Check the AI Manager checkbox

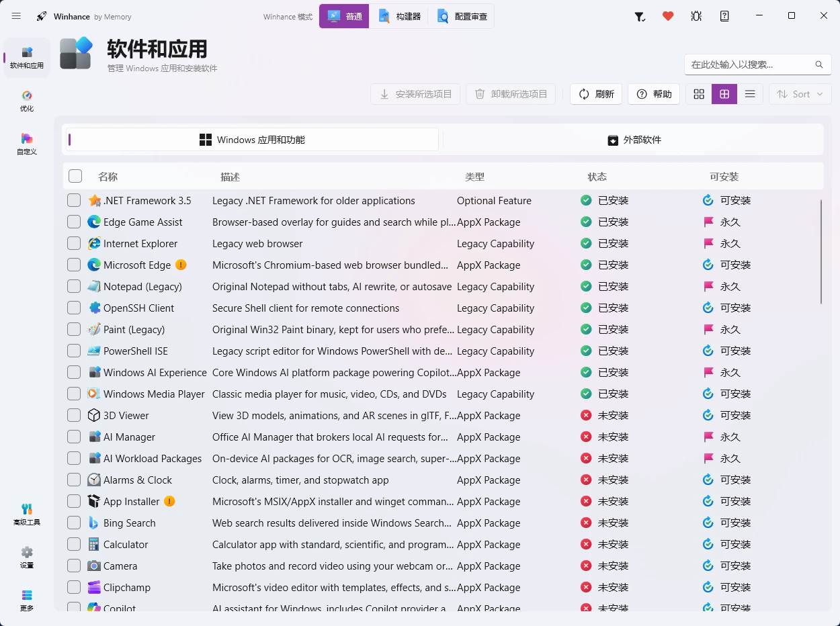point(74,437)
